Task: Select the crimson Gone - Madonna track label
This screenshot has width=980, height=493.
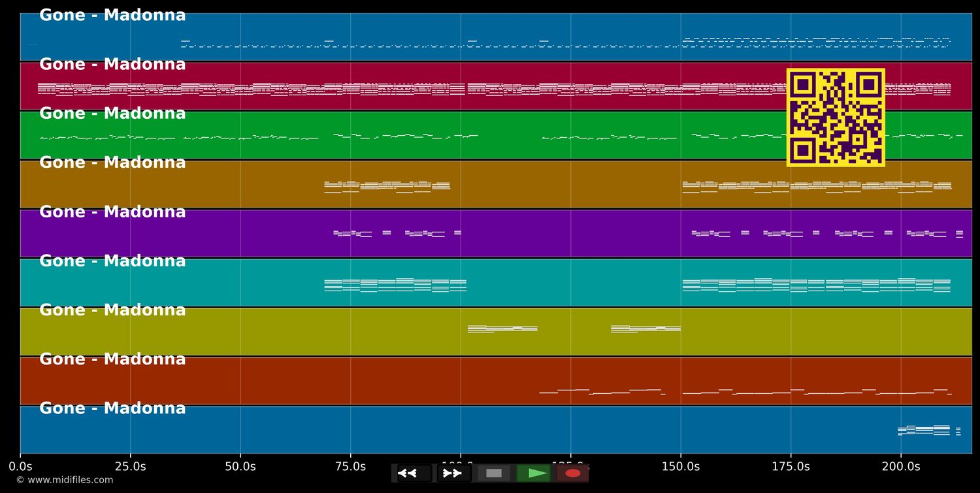Action: (x=112, y=65)
